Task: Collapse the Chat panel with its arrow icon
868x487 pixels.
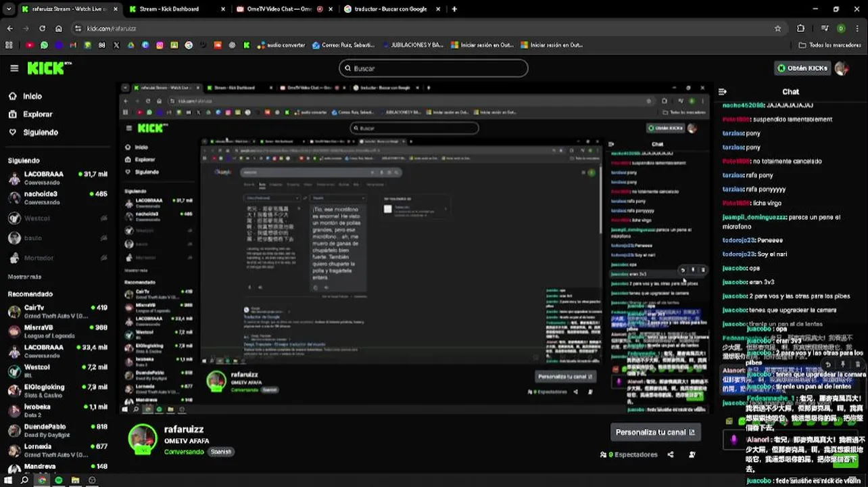Action: (x=722, y=91)
